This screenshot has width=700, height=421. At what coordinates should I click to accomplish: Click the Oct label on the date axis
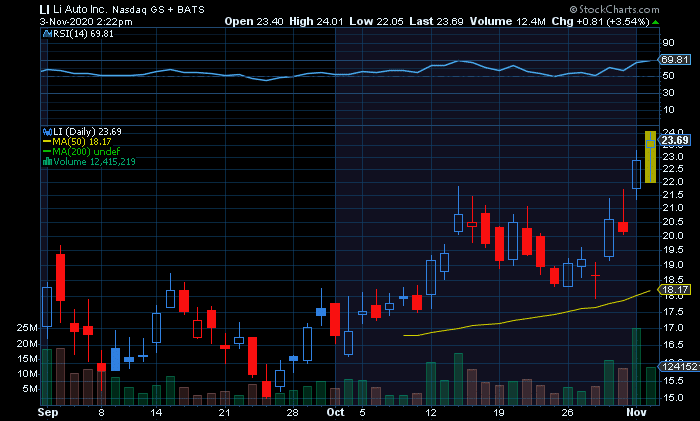335,412
